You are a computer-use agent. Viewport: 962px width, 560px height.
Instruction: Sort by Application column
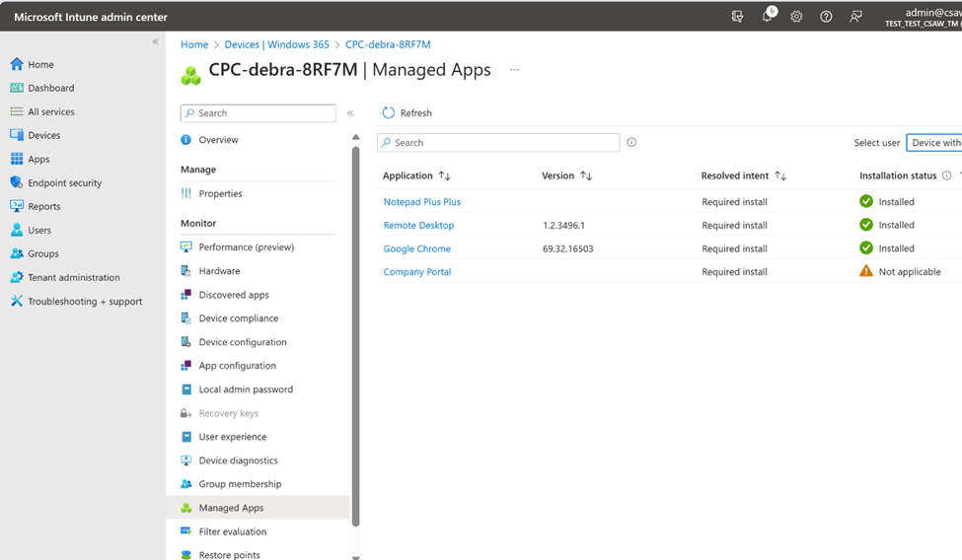[416, 175]
